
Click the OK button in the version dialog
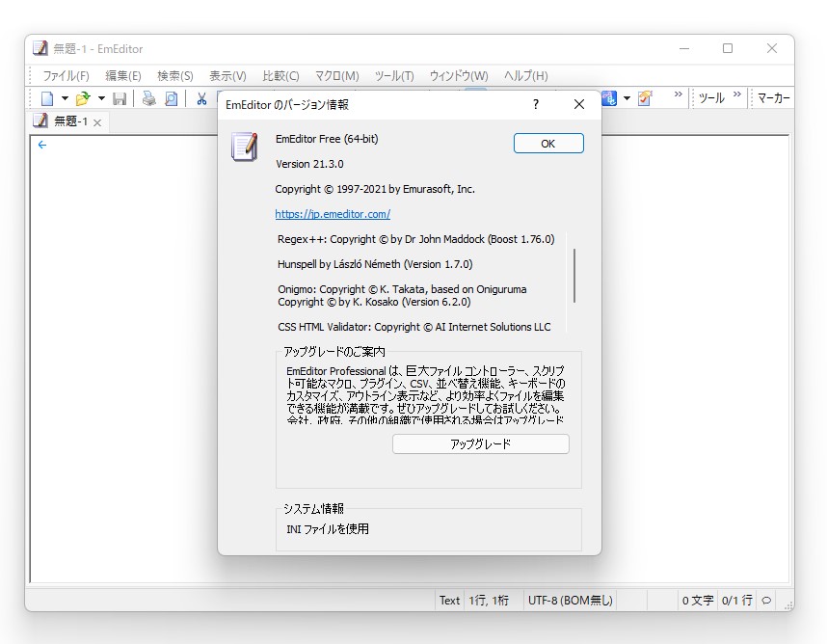pyautogui.click(x=547, y=143)
